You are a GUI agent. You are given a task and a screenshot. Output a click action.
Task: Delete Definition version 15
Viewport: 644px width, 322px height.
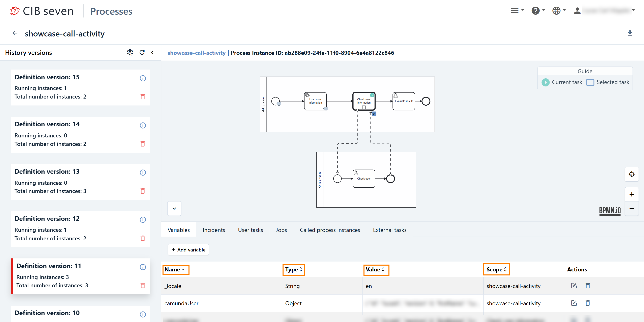143,97
